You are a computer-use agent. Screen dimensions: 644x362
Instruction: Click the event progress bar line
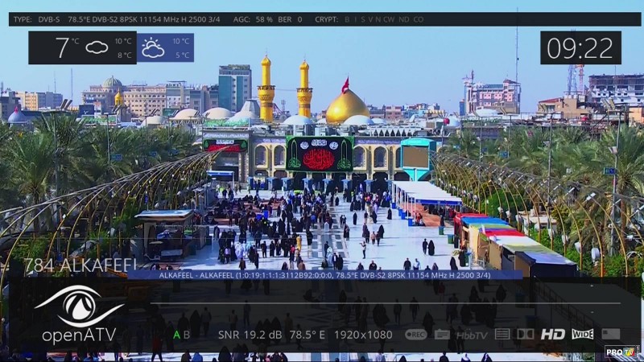pos(386,303)
